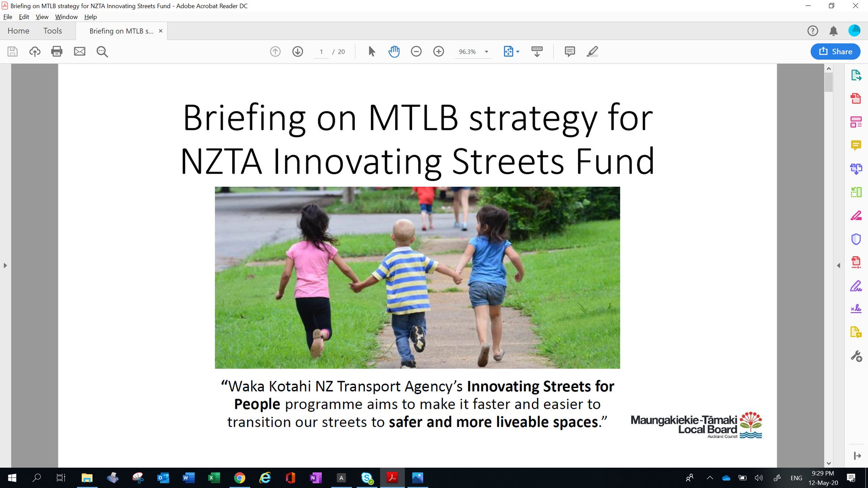868x488 pixels.
Task: Zoom out with minus button
Action: coord(416,52)
